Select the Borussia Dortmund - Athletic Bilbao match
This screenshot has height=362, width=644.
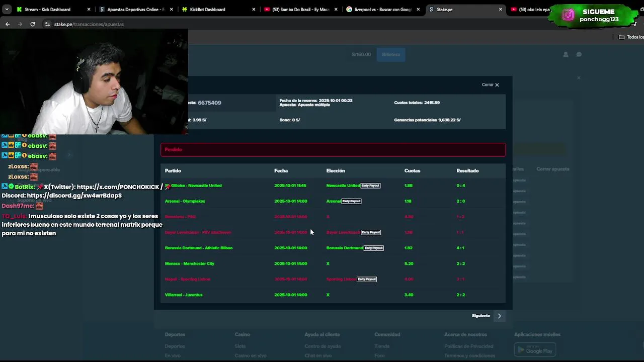point(199,248)
